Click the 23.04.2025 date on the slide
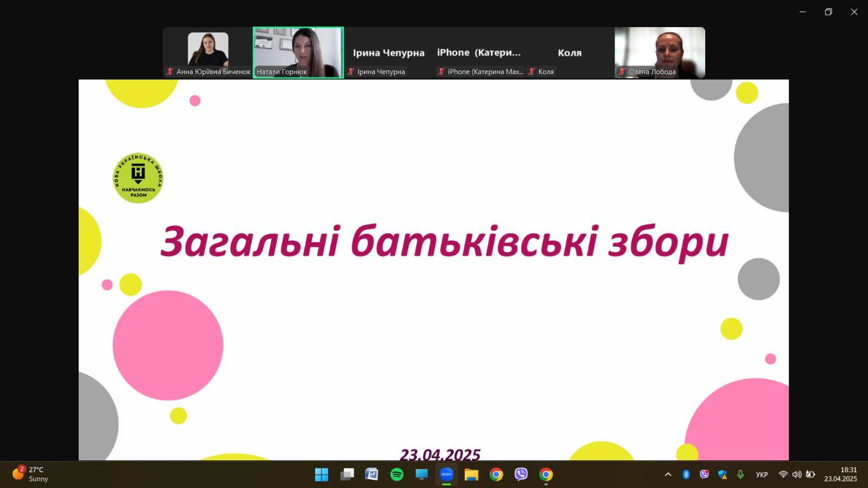The height and width of the screenshot is (488, 868). [440, 454]
